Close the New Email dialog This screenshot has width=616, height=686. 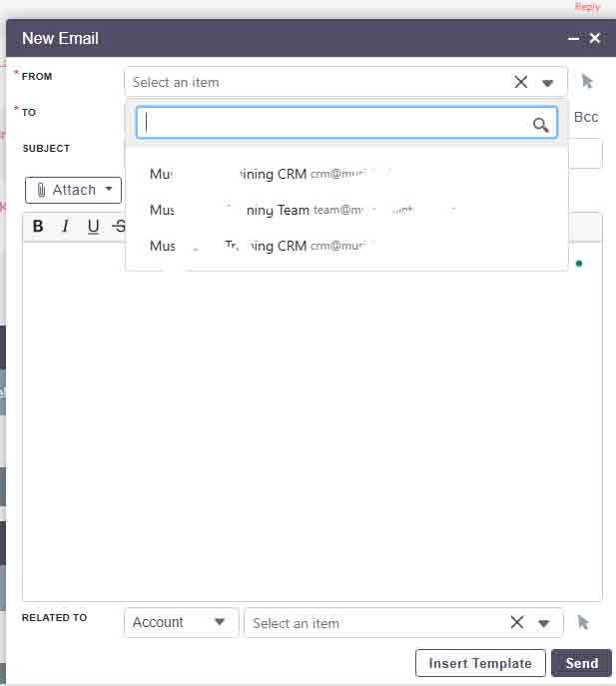pos(595,39)
